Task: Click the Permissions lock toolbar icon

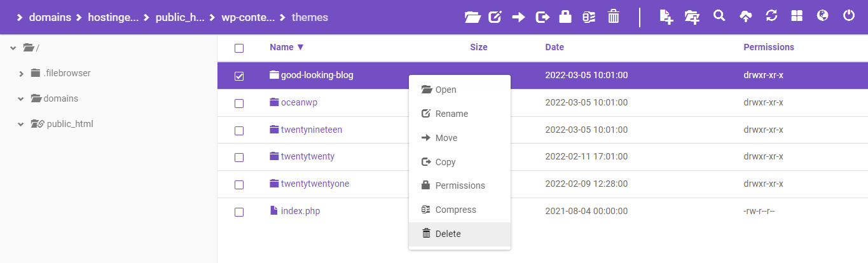Action: pos(565,17)
